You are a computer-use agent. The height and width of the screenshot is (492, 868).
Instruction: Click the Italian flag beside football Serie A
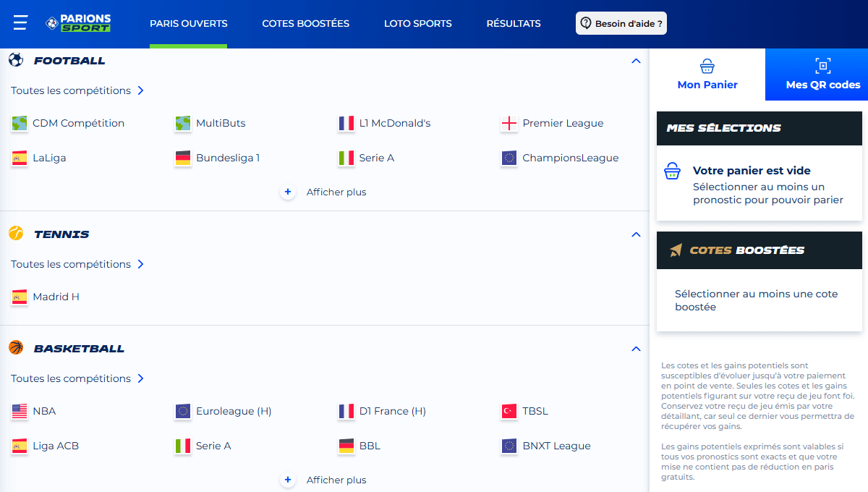(x=346, y=158)
